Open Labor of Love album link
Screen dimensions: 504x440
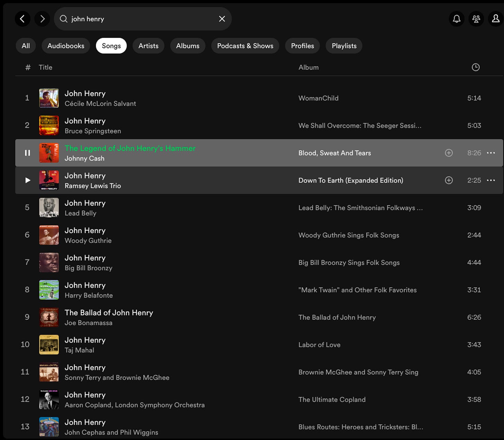click(x=319, y=344)
